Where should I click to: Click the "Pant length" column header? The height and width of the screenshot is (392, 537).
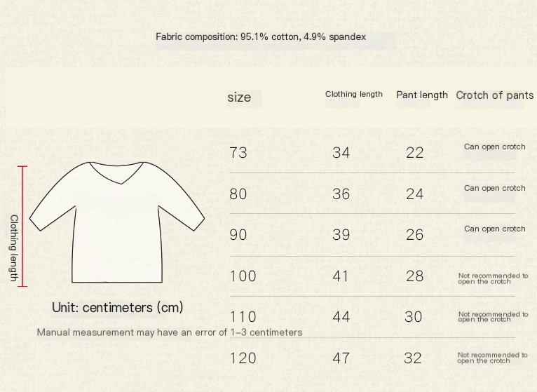pyautogui.click(x=422, y=95)
